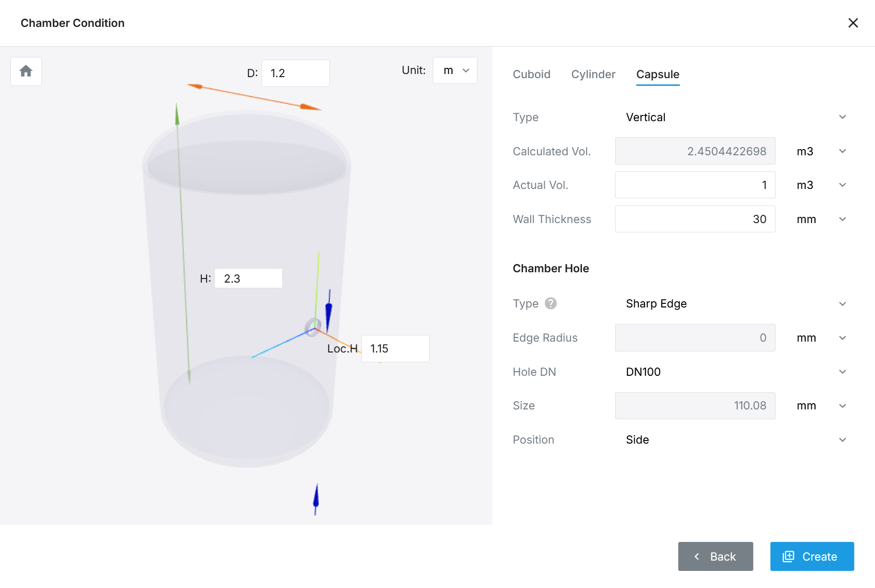Open the Unit dropdown showing m
The height and width of the screenshot is (588, 875).
(455, 70)
